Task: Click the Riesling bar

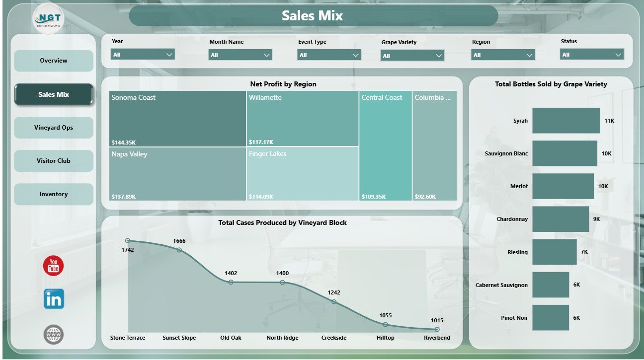Action: click(x=555, y=252)
